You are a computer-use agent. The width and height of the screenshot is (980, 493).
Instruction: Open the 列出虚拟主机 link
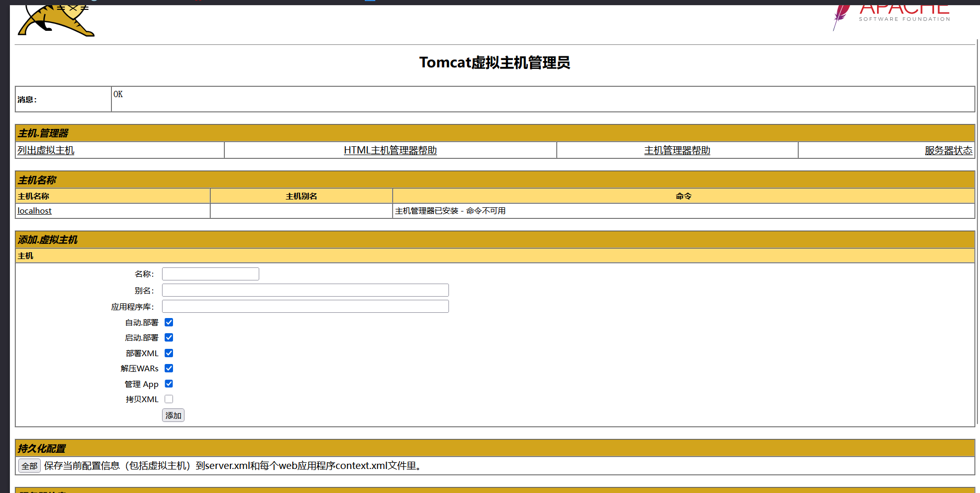tap(46, 150)
